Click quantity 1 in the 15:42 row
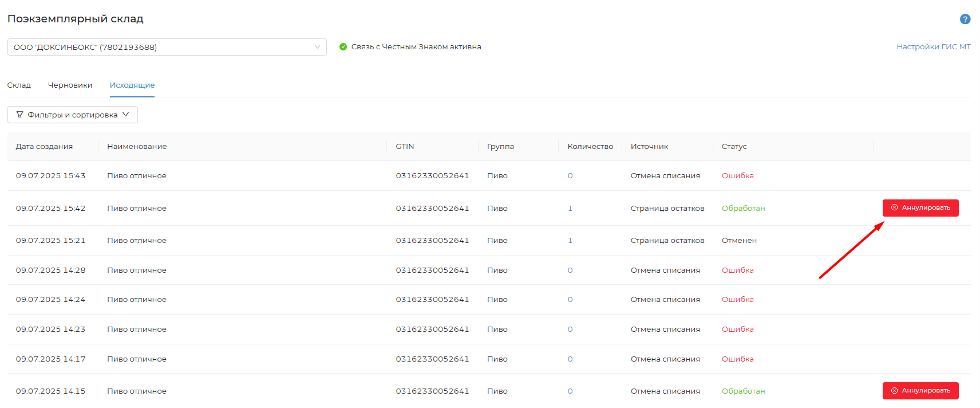This screenshot has width=980, height=408. (570, 209)
